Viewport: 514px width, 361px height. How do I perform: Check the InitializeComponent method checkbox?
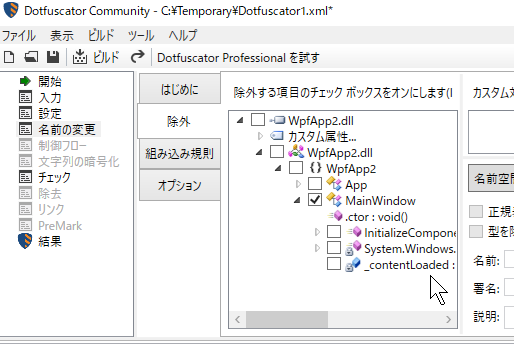pos(334,232)
